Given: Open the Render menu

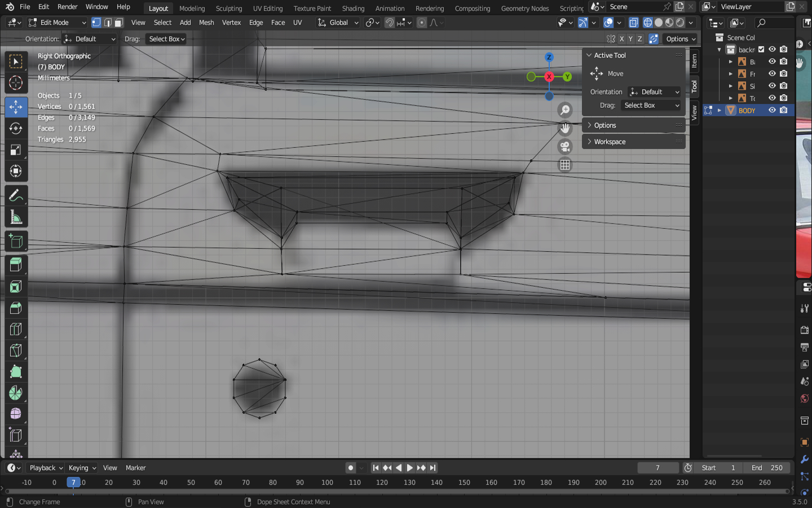Looking at the screenshot, I should [68, 7].
